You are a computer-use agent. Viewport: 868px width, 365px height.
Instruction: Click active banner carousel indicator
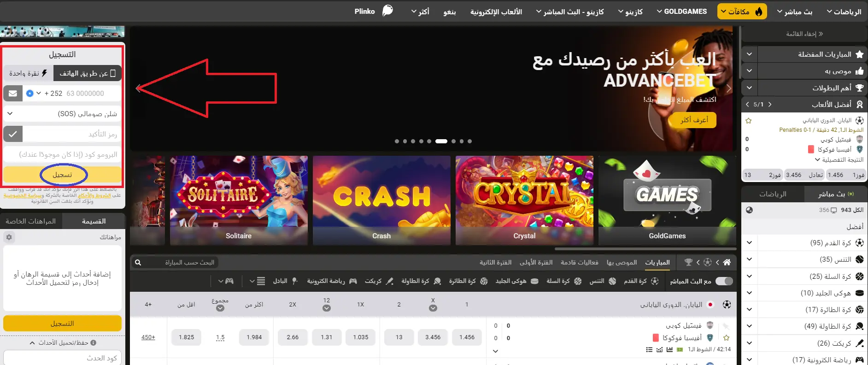[441, 141]
